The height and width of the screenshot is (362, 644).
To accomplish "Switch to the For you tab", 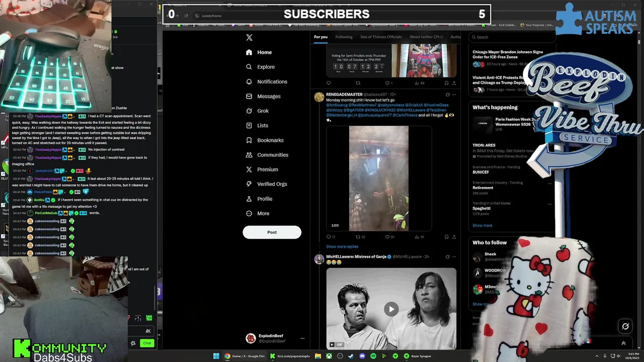I will tap(320, 37).
